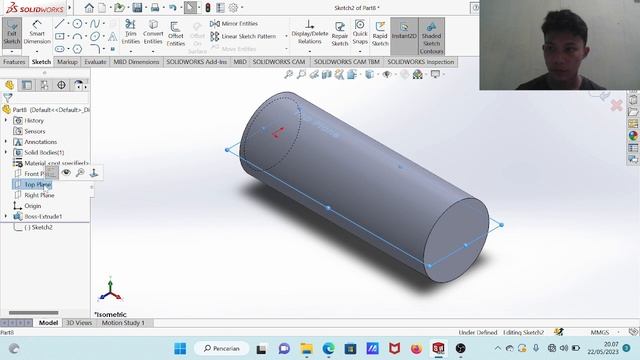The image size is (640, 360).
Task: Switch to the Markup tab
Action: tap(67, 62)
